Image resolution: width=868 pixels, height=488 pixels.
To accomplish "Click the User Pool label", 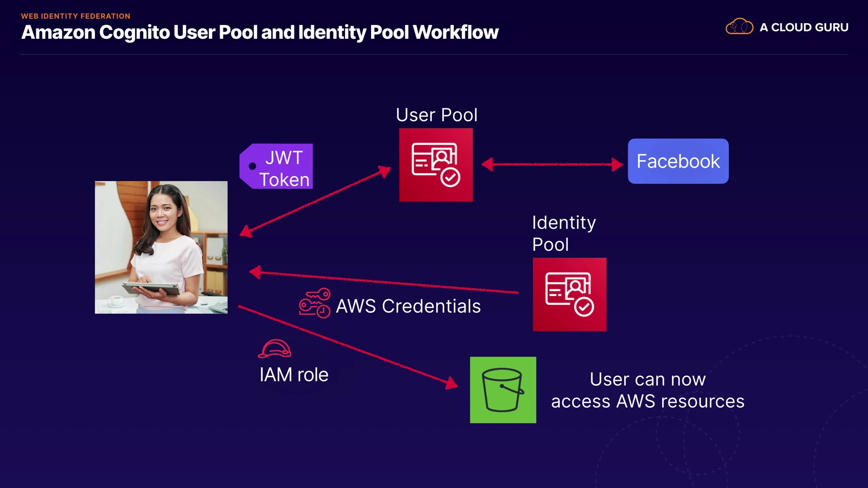I will (436, 115).
